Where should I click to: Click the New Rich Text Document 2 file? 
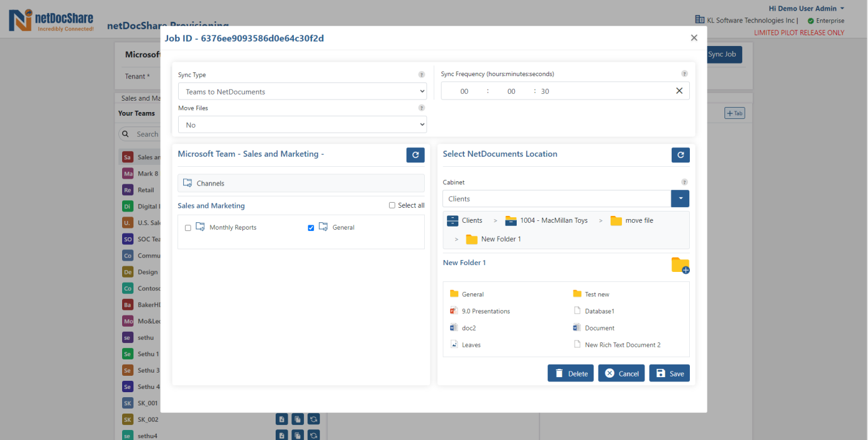(623, 345)
